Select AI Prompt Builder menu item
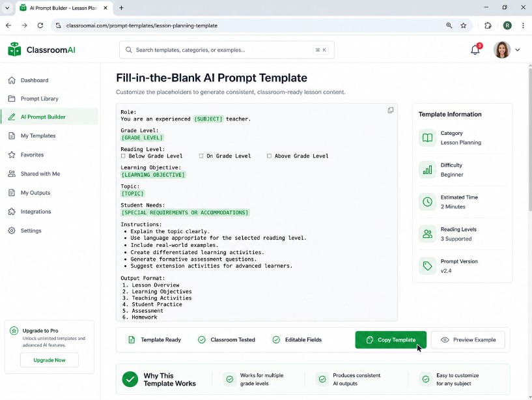The width and height of the screenshot is (532, 400). 49,117
